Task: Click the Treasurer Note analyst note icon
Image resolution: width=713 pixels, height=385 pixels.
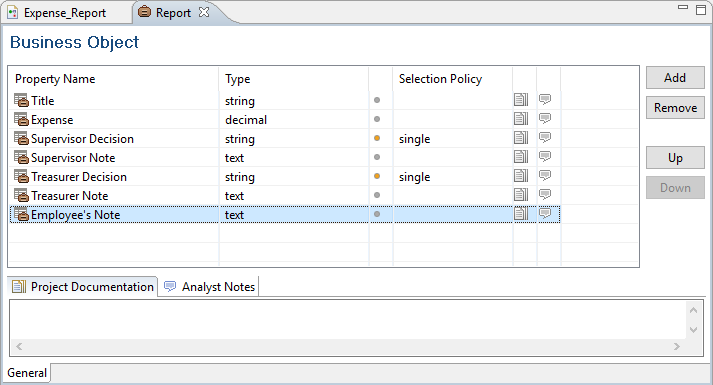Action: [545, 195]
